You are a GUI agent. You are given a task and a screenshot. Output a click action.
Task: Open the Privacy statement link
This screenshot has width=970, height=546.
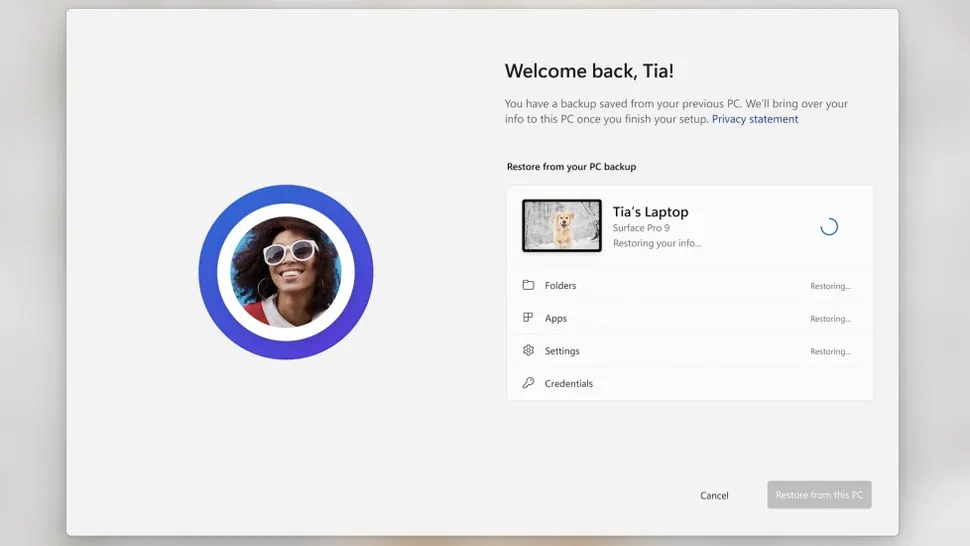tap(755, 119)
